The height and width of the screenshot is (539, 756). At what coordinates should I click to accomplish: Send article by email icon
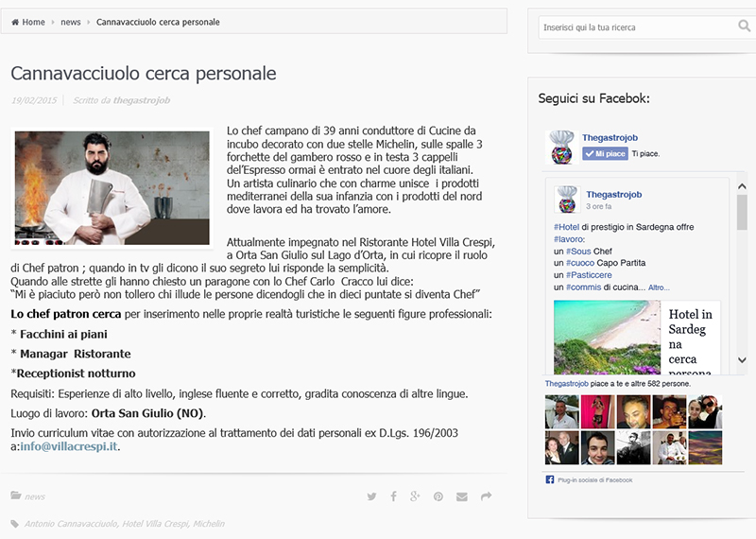click(462, 496)
